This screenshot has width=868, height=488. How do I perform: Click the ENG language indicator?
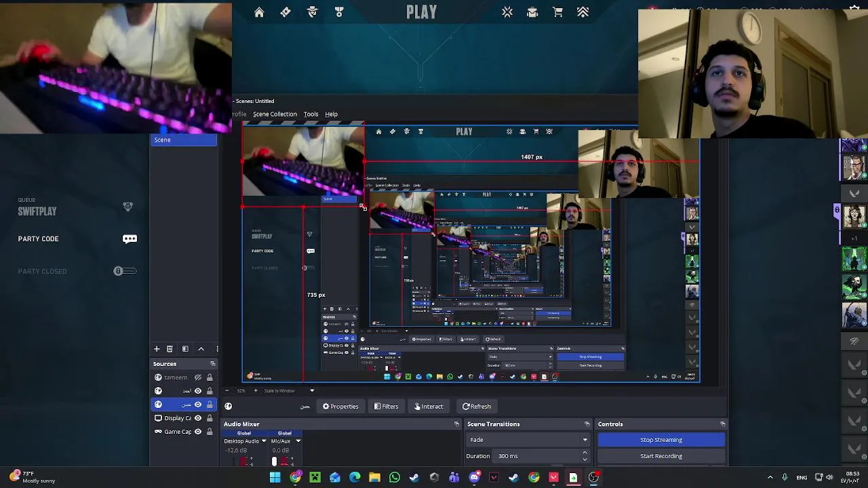802,477
